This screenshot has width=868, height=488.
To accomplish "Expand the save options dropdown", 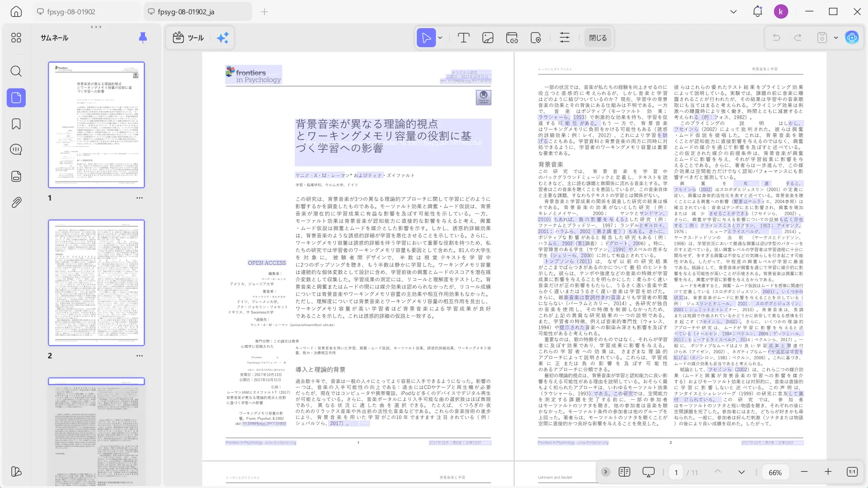I will pyautogui.click(x=836, y=38).
